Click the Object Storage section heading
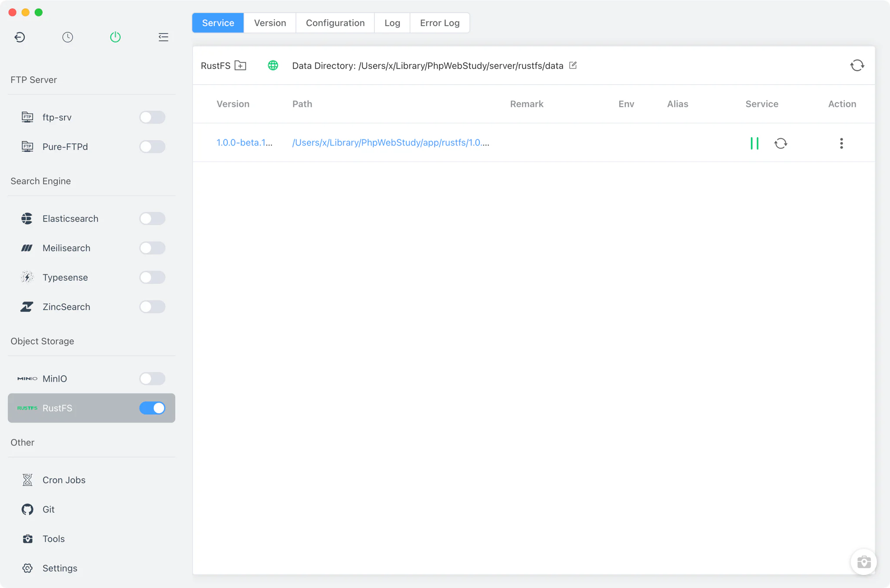The image size is (890, 588). 42,341
